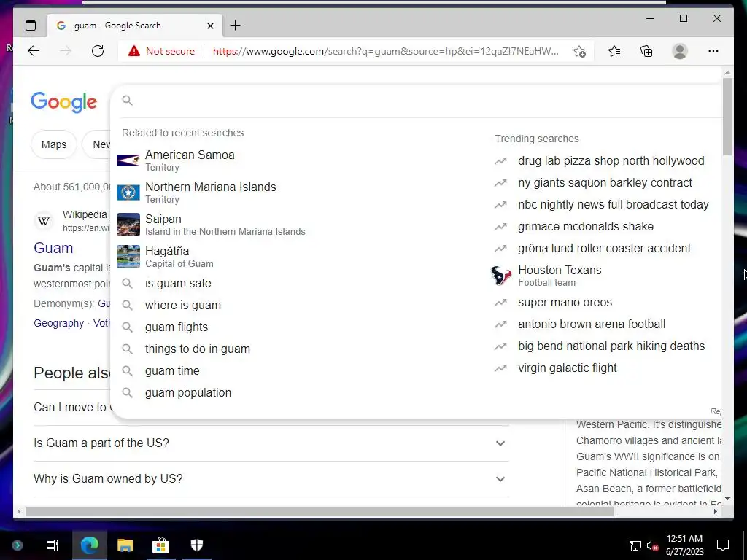
Task: Click the American Samoa flag thumbnail
Action: (x=128, y=160)
